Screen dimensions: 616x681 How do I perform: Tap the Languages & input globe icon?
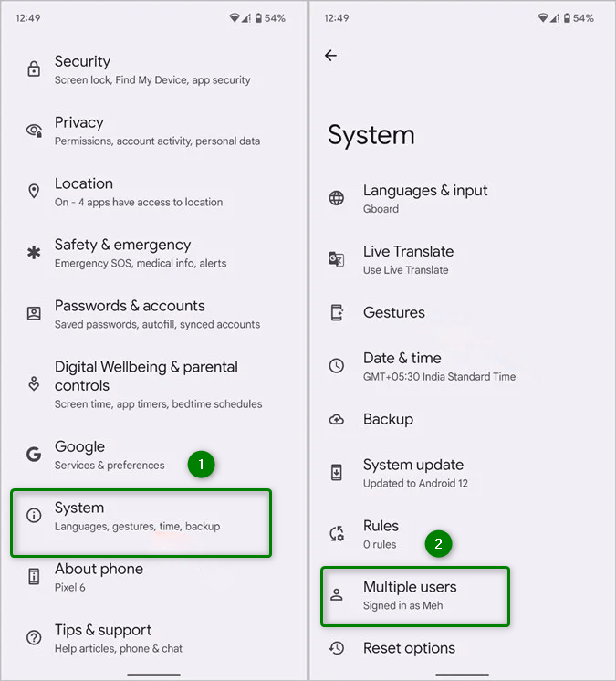pos(337,198)
